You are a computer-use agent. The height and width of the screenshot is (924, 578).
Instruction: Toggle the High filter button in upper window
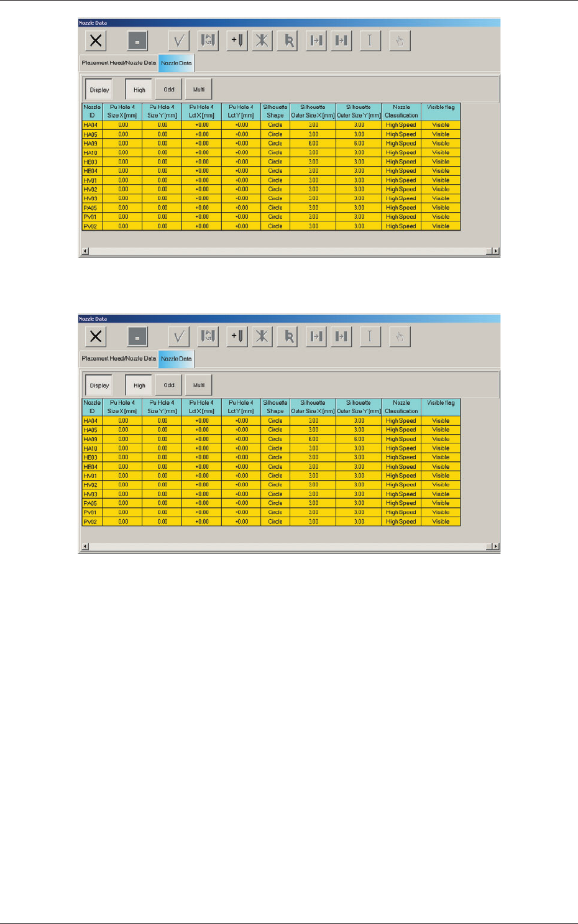(x=139, y=90)
